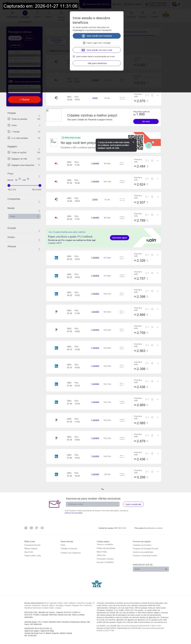This screenshot has width=191, height=644.
Task: Expand the Duração filter section
Action: coord(39,231)
